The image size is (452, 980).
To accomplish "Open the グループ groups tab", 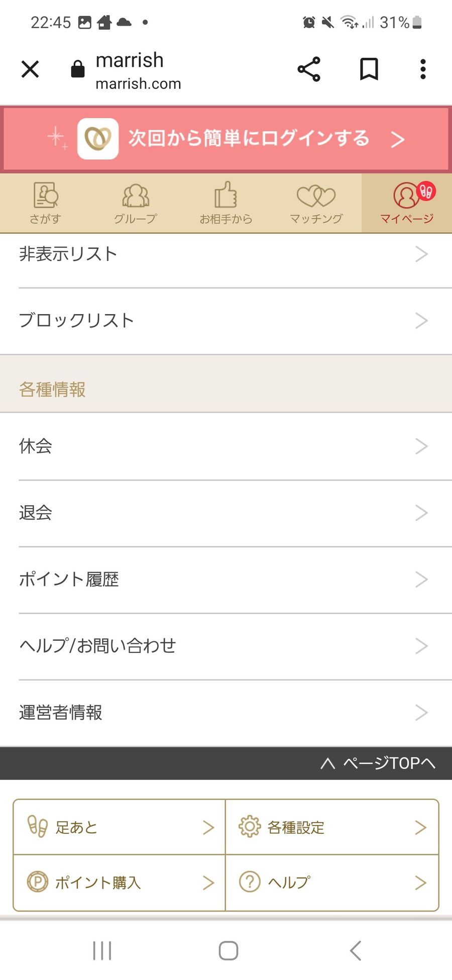I will pos(136,203).
